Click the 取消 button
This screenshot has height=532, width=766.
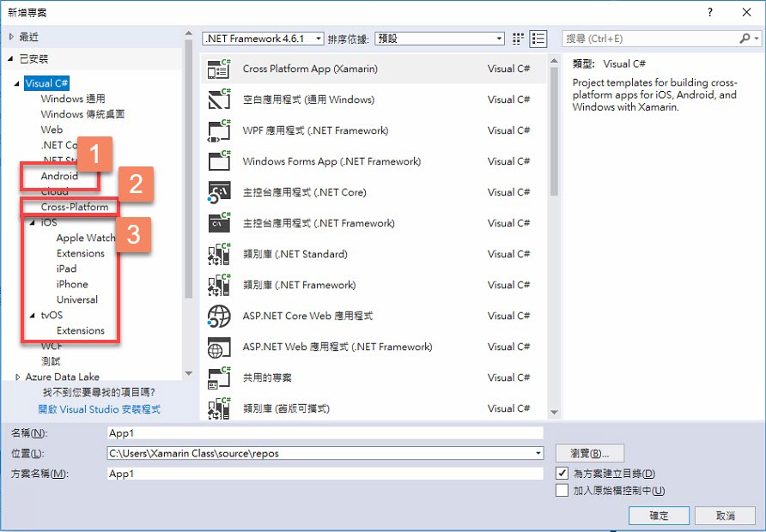pos(726,516)
